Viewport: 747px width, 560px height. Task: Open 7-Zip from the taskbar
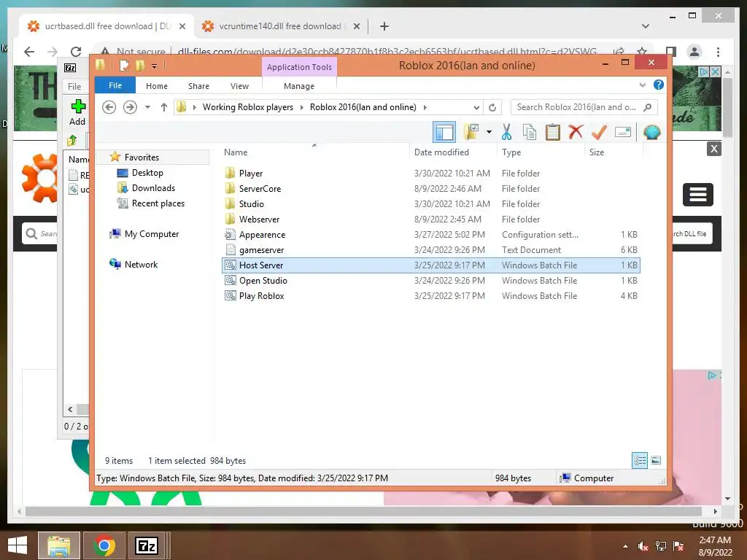click(146, 545)
